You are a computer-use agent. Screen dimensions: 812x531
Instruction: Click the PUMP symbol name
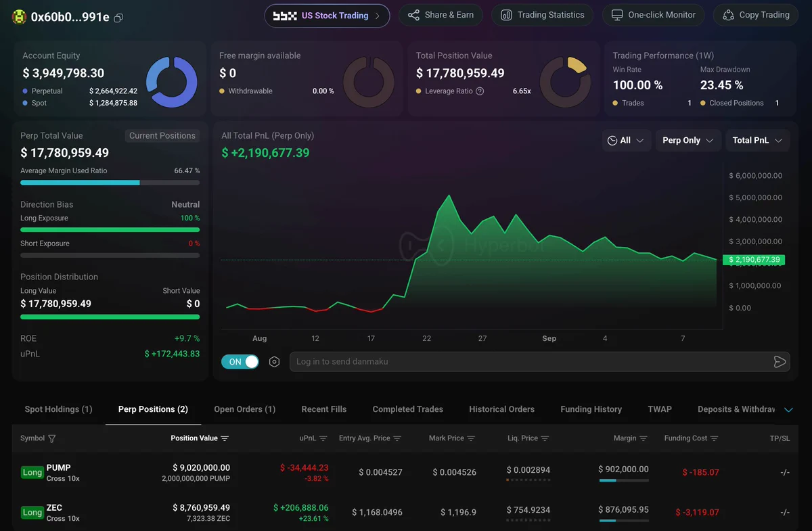pyautogui.click(x=58, y=468)
